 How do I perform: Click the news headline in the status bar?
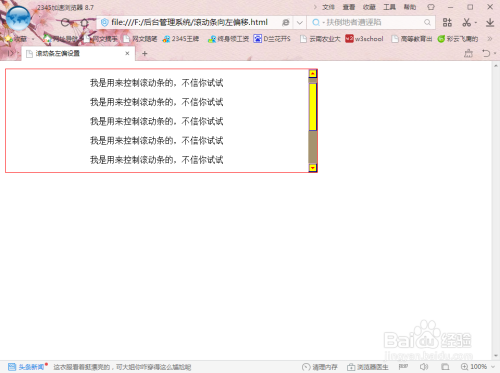pyautogui.click(x=122, y=367)
